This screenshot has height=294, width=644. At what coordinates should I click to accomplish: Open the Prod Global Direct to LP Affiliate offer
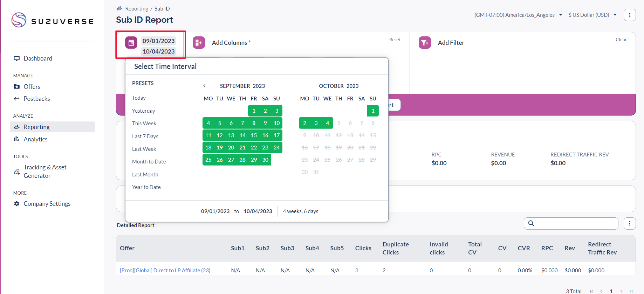pos(165,271)
